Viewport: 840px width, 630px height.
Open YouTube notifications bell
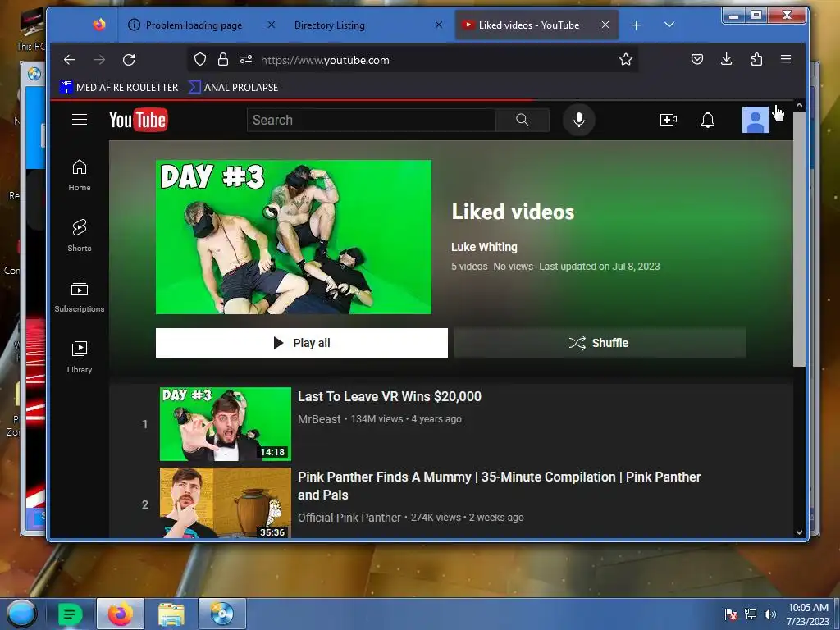click(x=708, y=120)
